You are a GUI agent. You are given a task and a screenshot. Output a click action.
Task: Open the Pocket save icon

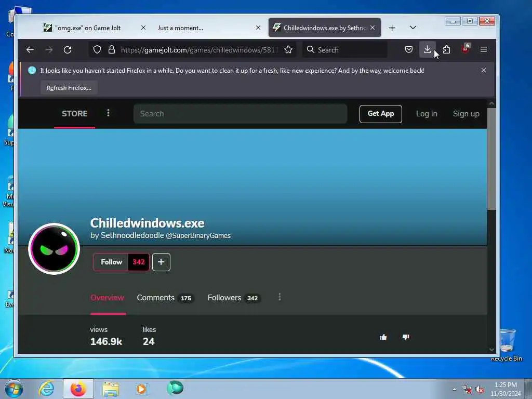click(x=409, y=49)
